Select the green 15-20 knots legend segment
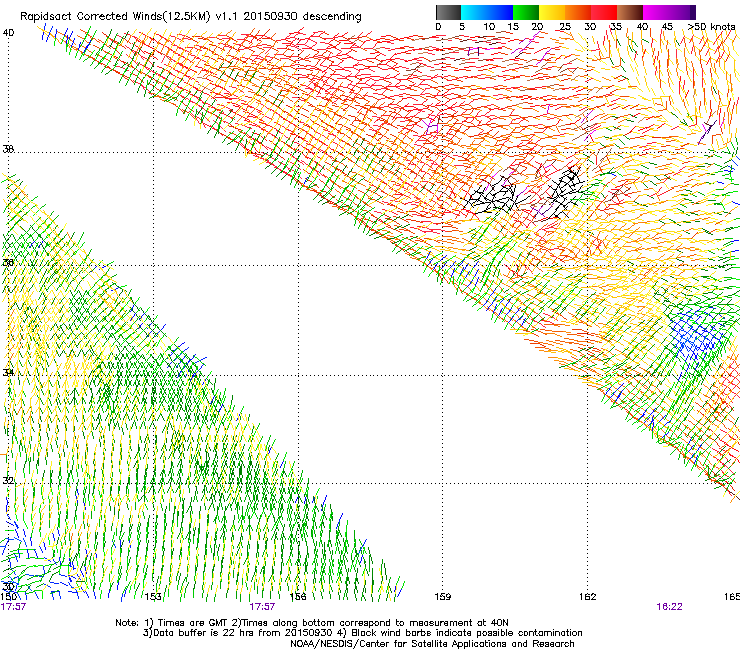Image resolution: width=740 pixels, height=650 pixels. 526,12
